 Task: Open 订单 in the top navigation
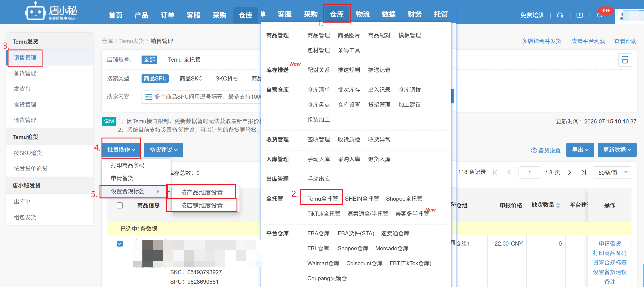tap(167, 15)
